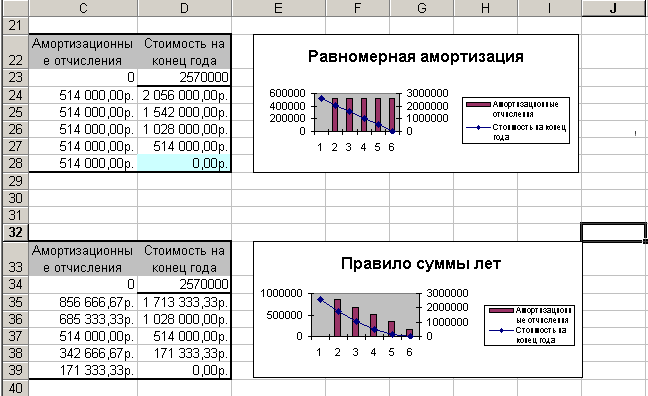Image resolution: width=648 pixels, height=396 pixels.
Task: Select legend of Равномерная амортизация chart
Action: (x=516, y=120)
